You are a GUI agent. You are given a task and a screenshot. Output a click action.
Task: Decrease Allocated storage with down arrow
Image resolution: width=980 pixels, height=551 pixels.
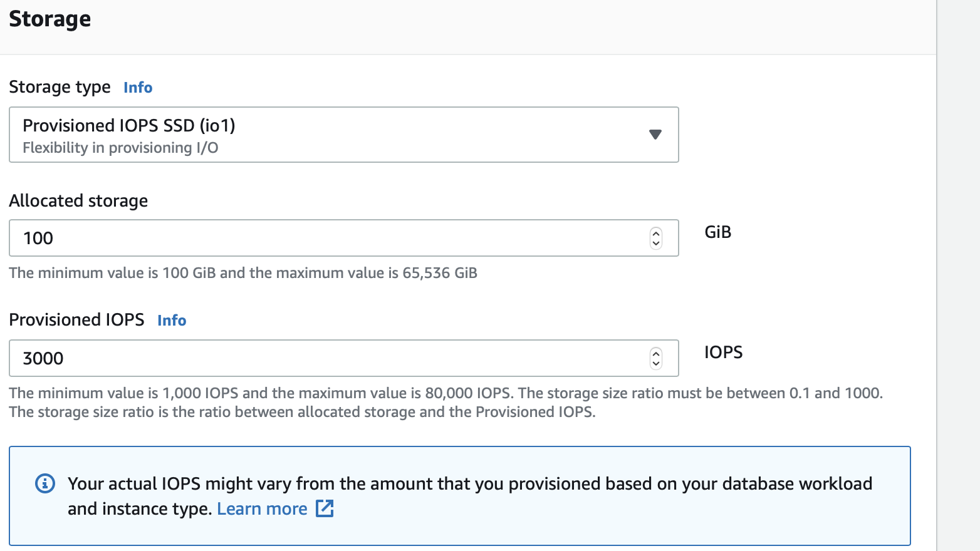[656, 243]
